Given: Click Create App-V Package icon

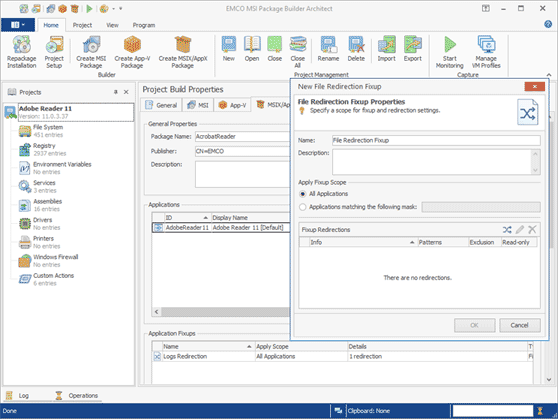Looking at the screenshot, I should (132, 52).
